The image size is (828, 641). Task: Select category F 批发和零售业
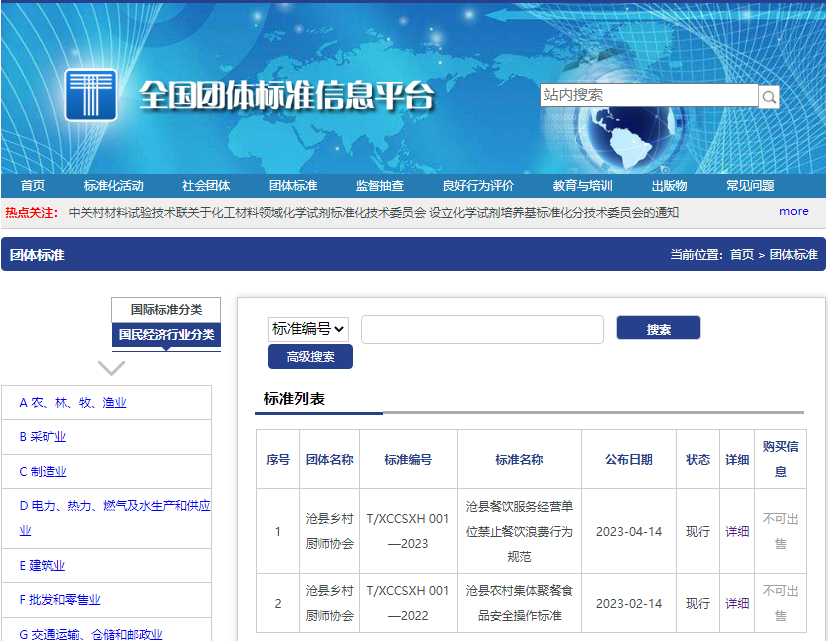60,600
